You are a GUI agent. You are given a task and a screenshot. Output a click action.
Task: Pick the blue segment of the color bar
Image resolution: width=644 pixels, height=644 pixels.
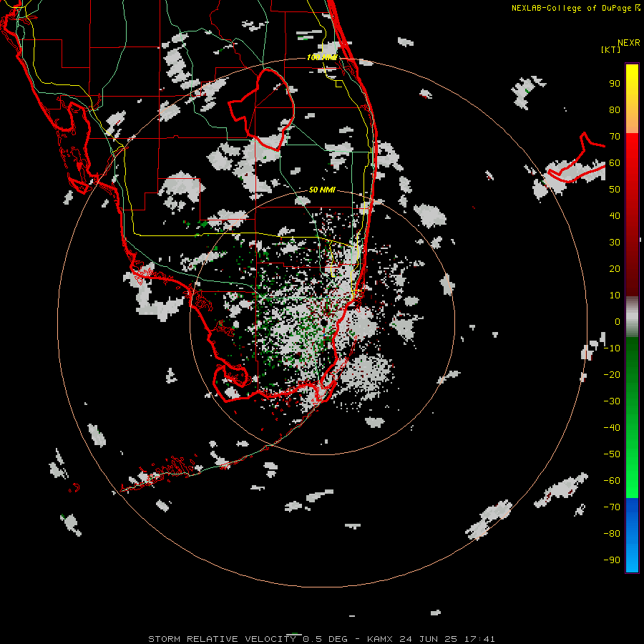point(632,535)
